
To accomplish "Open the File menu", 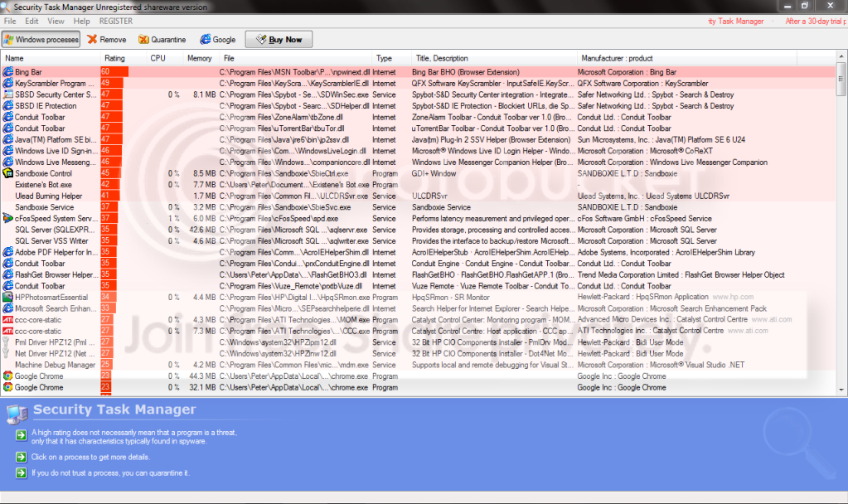I will click(10, 21).
